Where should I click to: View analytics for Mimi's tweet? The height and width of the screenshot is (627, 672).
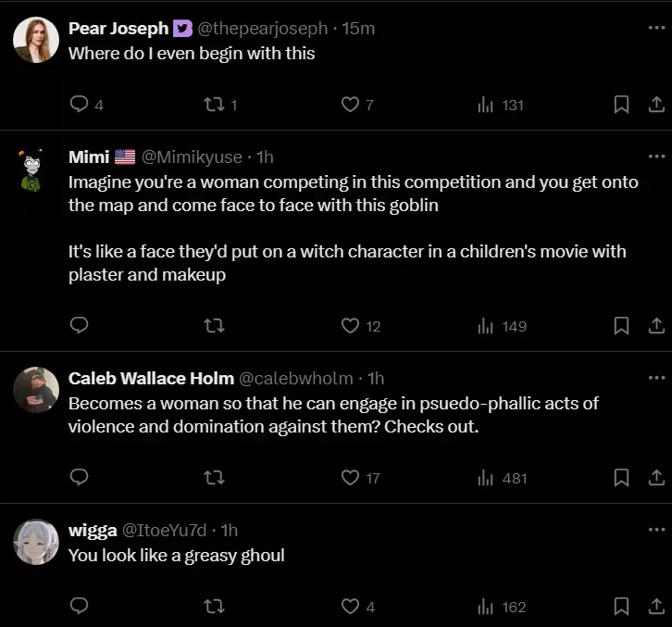coord(502,325)
